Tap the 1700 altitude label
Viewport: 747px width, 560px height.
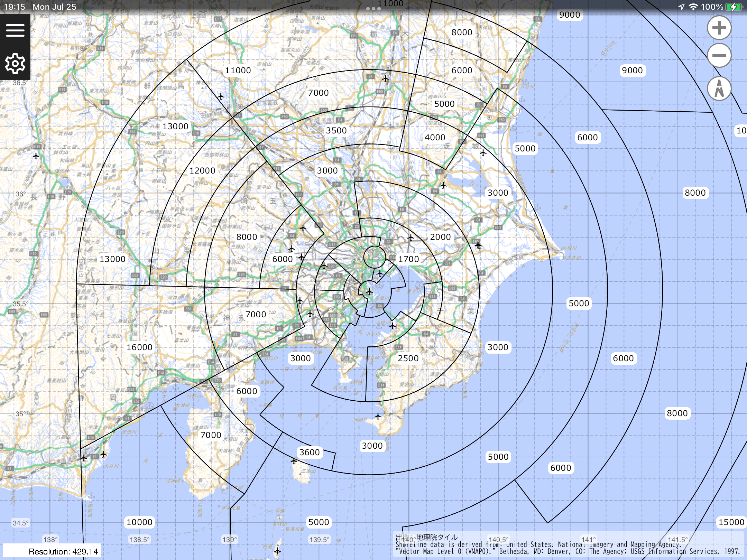[408, 259]
